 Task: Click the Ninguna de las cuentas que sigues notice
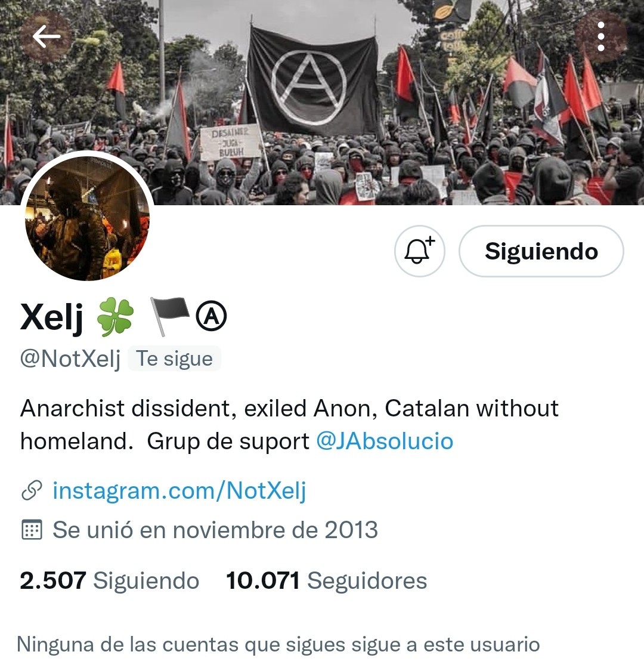coord(278,644)
